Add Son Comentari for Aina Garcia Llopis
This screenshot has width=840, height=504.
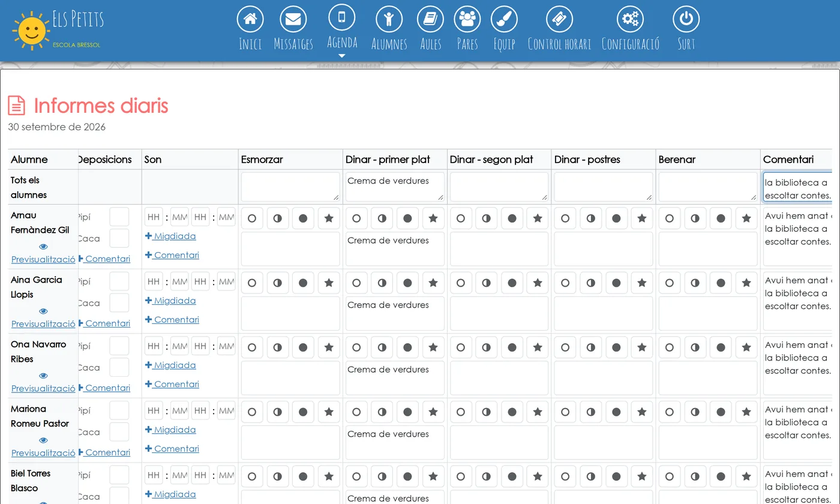(172, 320)
